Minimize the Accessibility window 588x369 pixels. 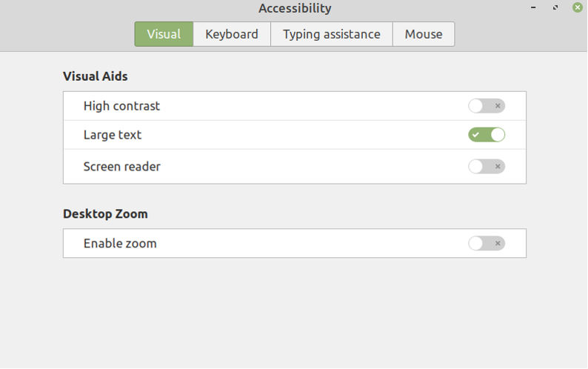[533, 8]
